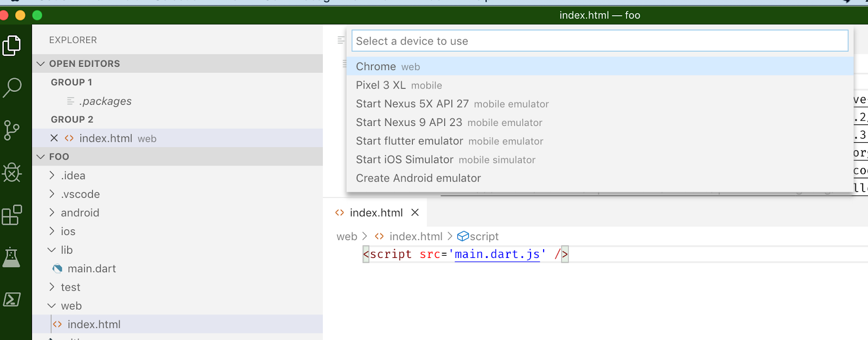The image size is (868, 340).
Task: Open the Search view icon
Action: point(12,87)
